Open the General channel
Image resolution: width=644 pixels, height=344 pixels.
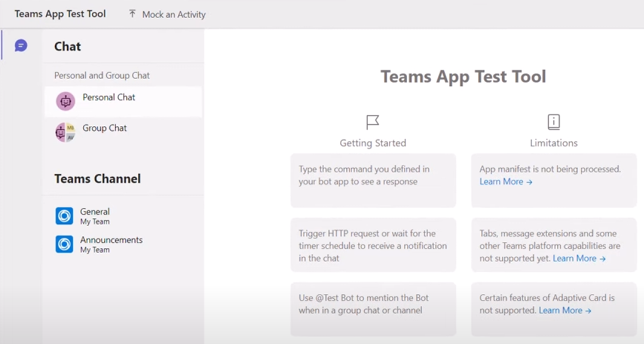[x=123, y=215]
